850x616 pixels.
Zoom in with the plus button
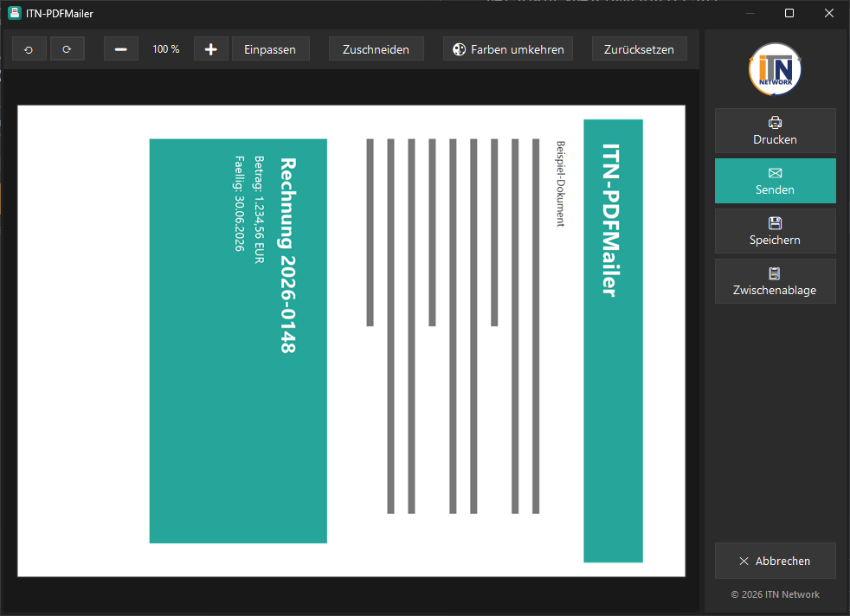(211, 49)
